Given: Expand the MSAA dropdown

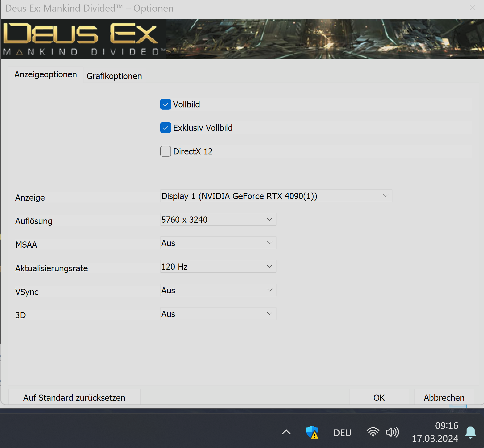Looking at the screenshot, I should [218, 243].
